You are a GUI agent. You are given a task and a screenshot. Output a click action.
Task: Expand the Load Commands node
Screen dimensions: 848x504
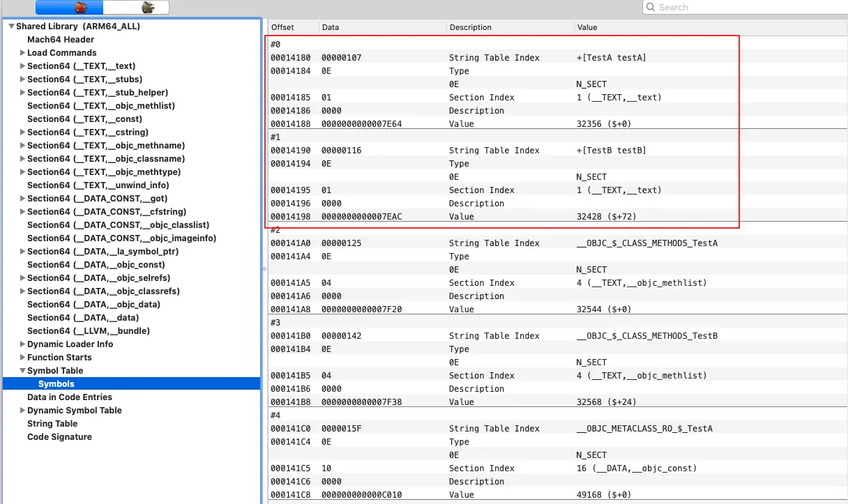pyautogui.click(x=23, y=53)
